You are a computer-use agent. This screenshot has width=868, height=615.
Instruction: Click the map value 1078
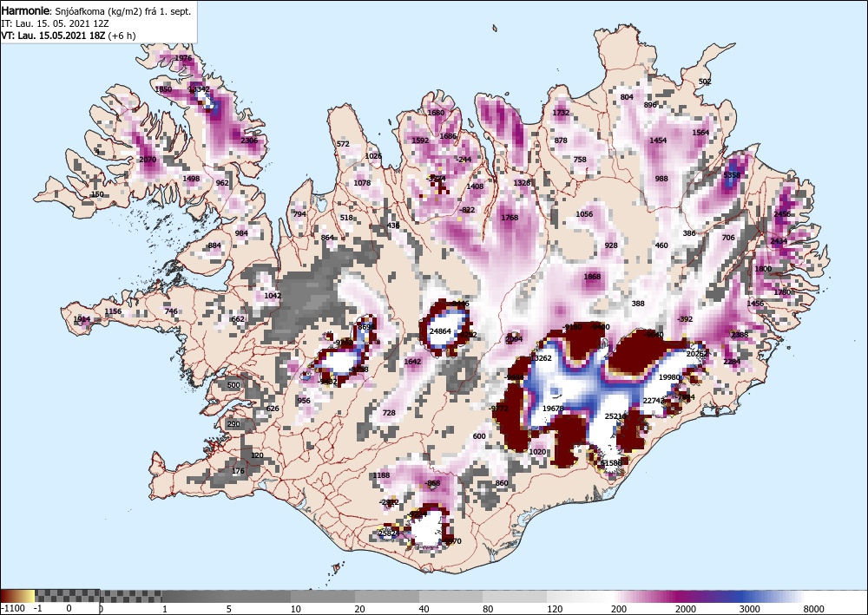[362, 183]
